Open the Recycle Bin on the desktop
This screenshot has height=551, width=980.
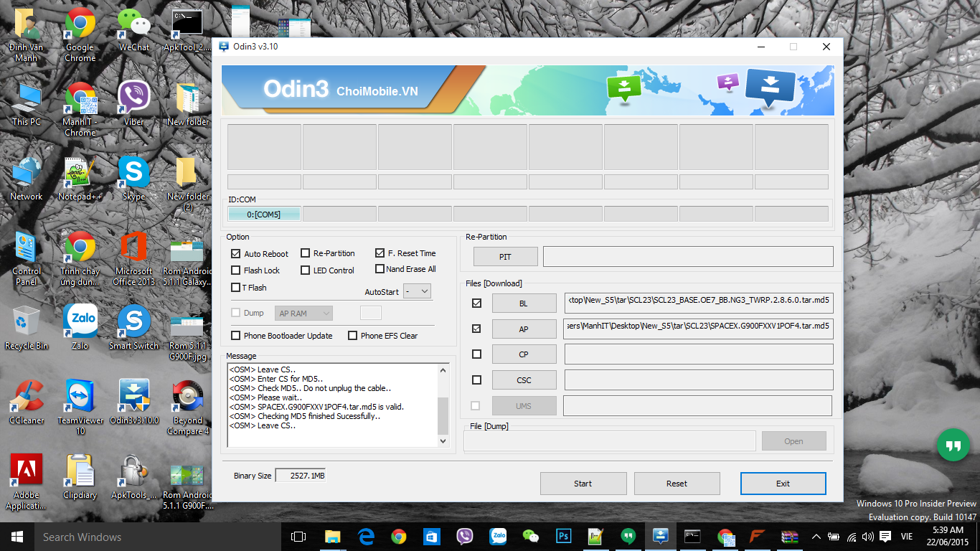[27, 329]
